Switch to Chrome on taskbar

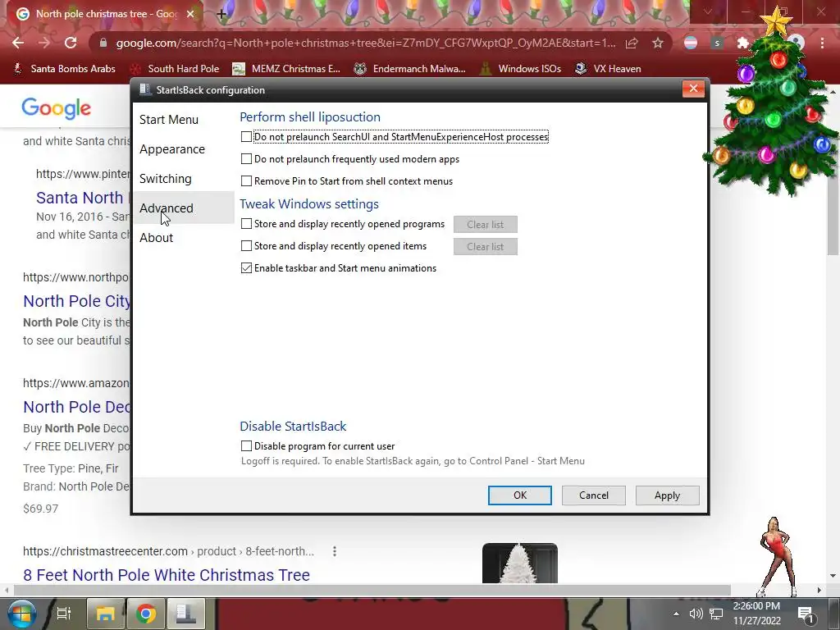(x=146, y=614)
